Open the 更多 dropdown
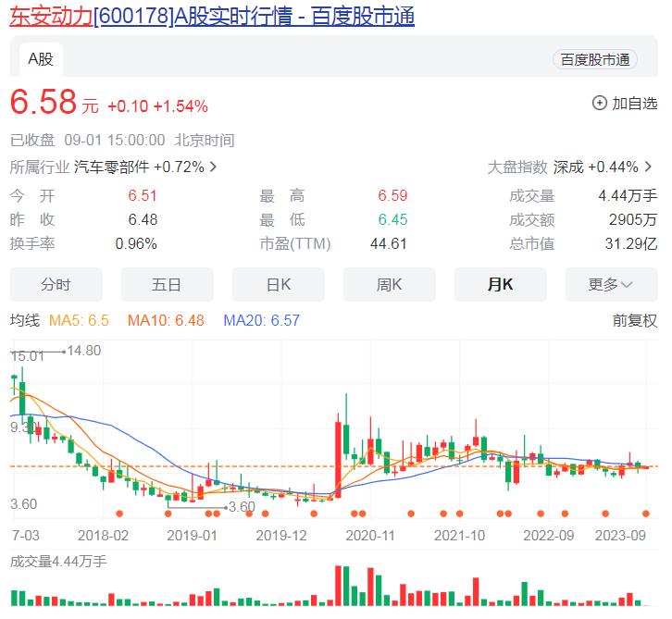 click(611, 284)
